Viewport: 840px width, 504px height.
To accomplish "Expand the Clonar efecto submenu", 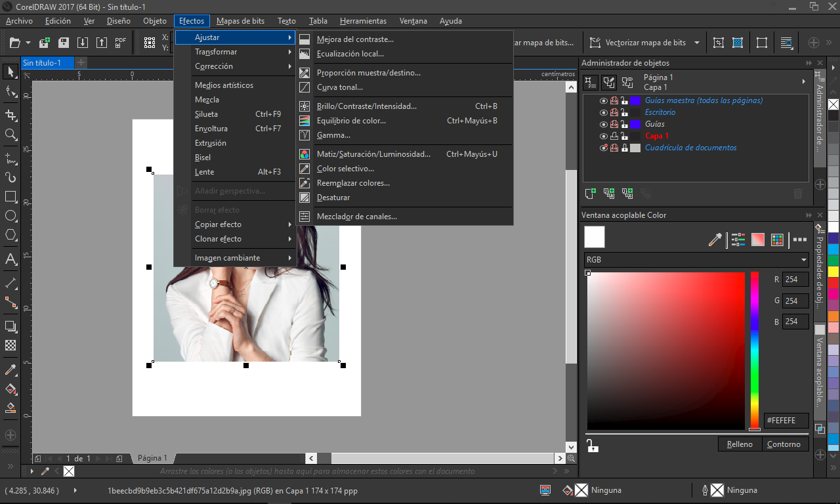I will tap(234, 239).
